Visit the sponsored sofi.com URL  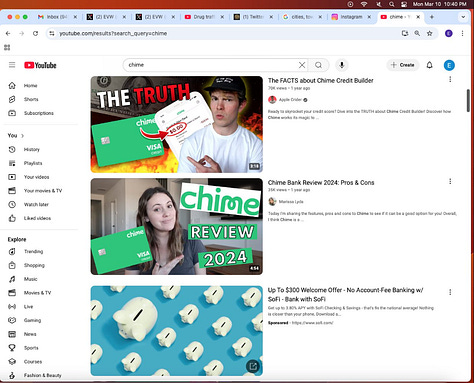313,323
